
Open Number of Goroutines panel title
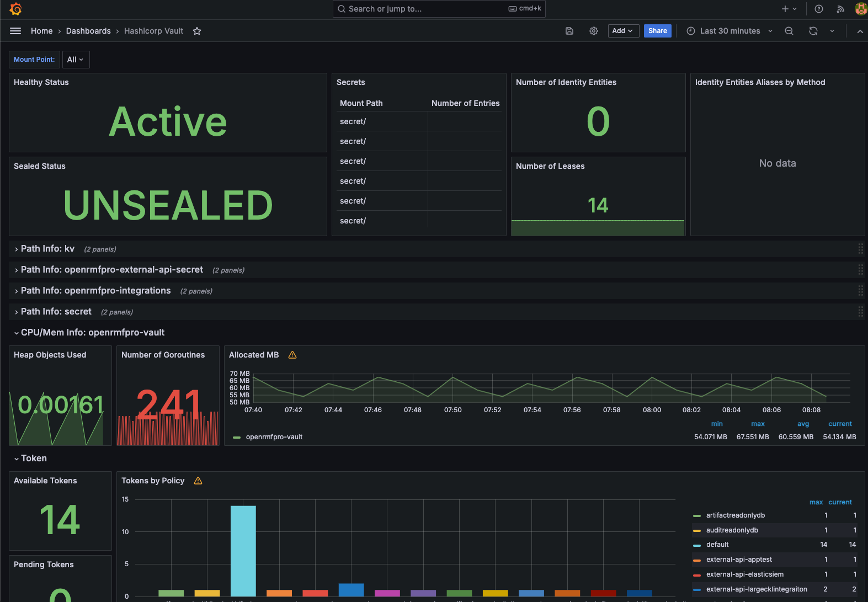coord(163,355)
